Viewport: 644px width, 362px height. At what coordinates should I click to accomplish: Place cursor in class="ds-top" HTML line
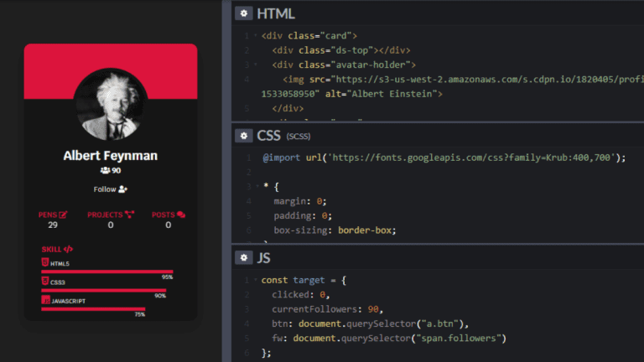pos(341,50)
